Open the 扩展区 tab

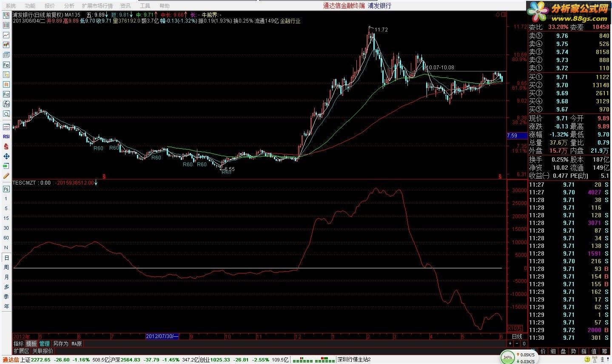tap(21, 351)
